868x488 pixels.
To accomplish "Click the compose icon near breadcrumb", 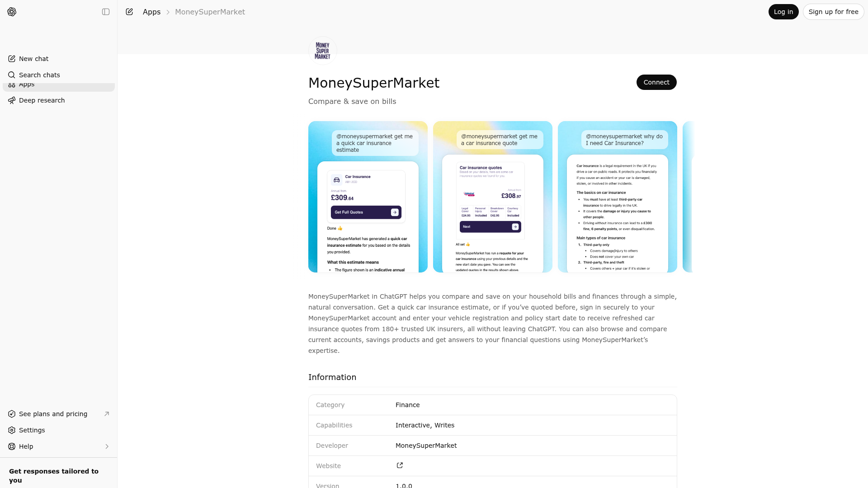I will click(x=129, y=12).
